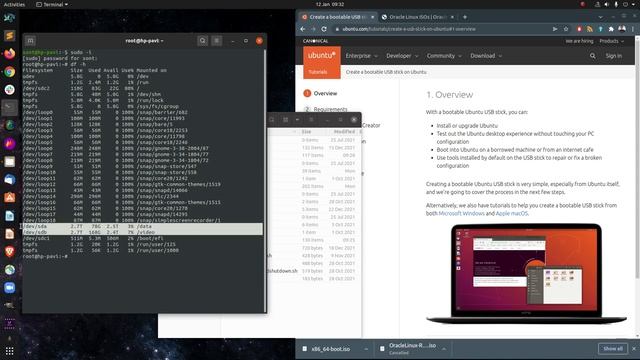The image size is (640, 360).
Task: Bookmark this page with the star icon
Action: point(566,29)
